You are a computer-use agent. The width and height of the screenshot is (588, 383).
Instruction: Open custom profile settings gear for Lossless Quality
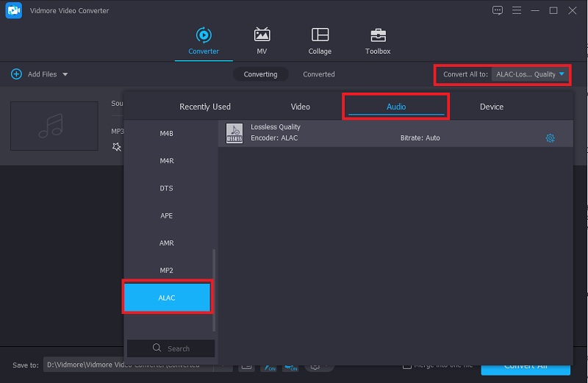point(550,138)
